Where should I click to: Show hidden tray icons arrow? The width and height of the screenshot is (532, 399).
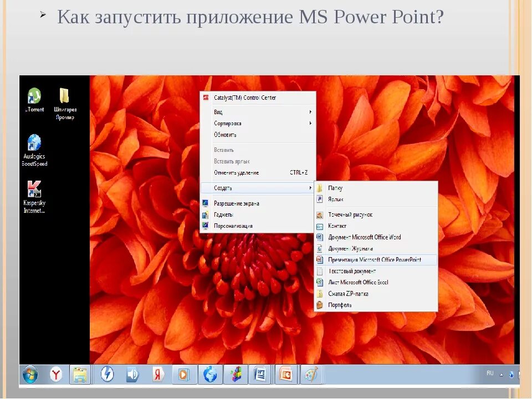pyautogui.click(x=501, y=375)
